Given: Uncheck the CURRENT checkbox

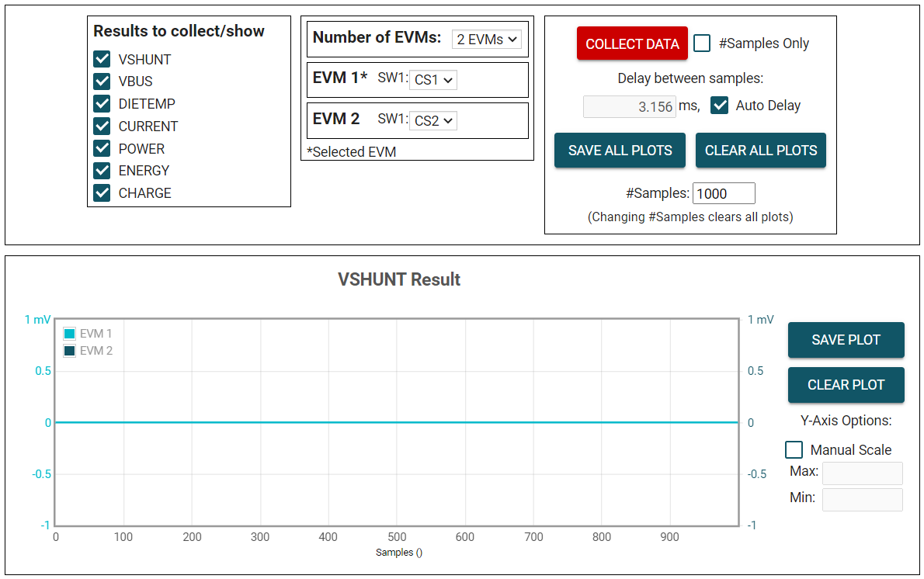Looking at the screenshot, I should (102, 126).
